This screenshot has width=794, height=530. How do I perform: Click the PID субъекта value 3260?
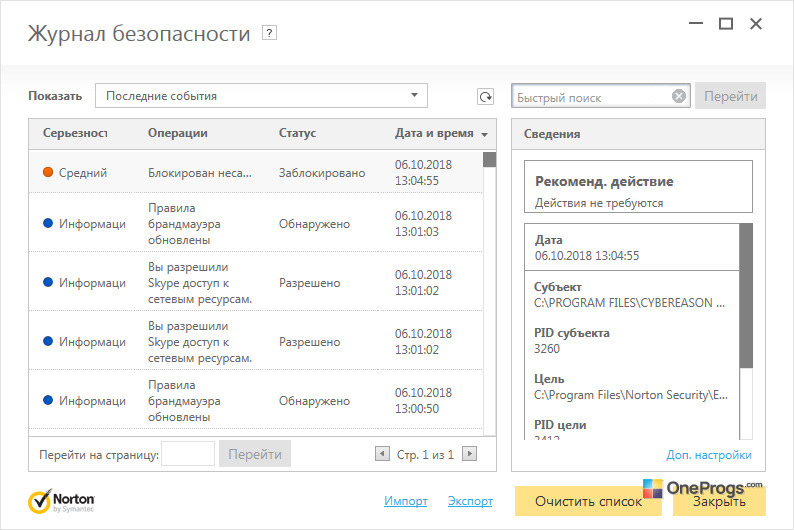547,349
